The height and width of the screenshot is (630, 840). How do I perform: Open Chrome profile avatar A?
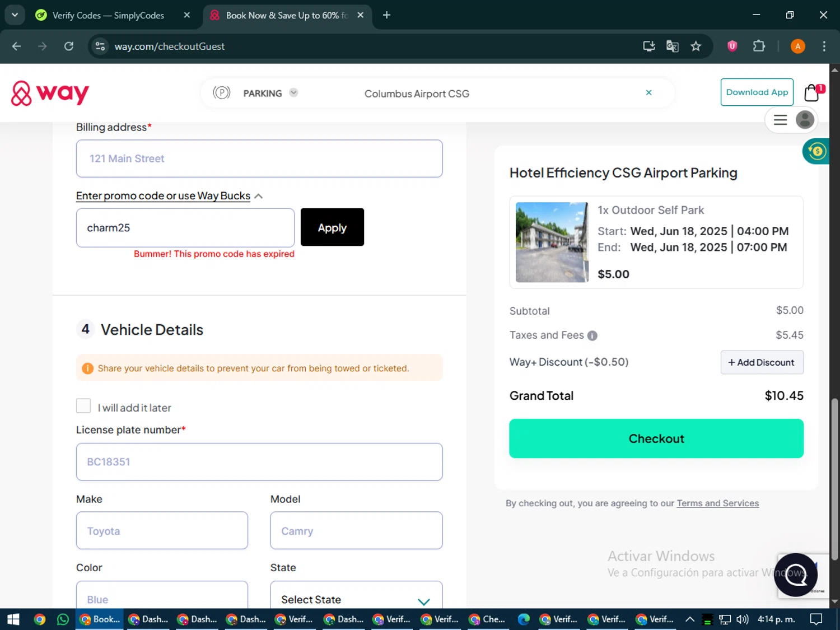797,46
